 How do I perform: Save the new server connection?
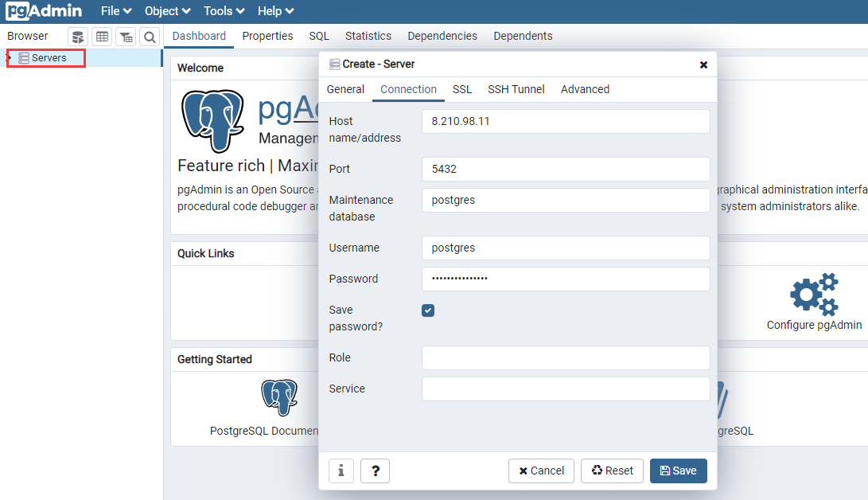pyautogui.click(x=678, y=471)
